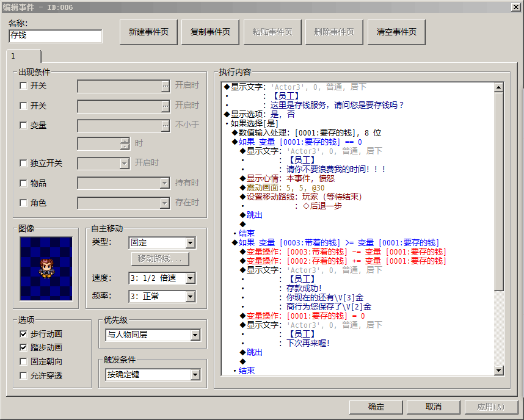Click the scroll-down arrow of 执行内容 list

498,370
